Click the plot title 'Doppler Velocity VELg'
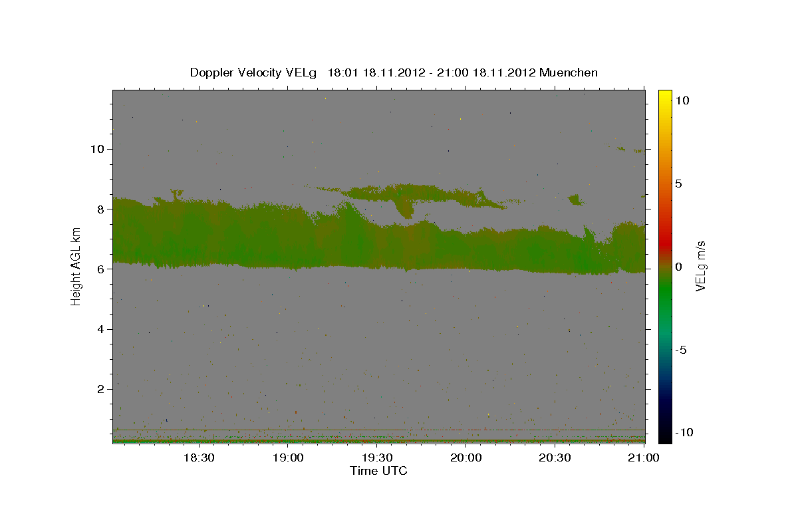The width and height of the screenshot is (798, 532). (x=255, y=72)
